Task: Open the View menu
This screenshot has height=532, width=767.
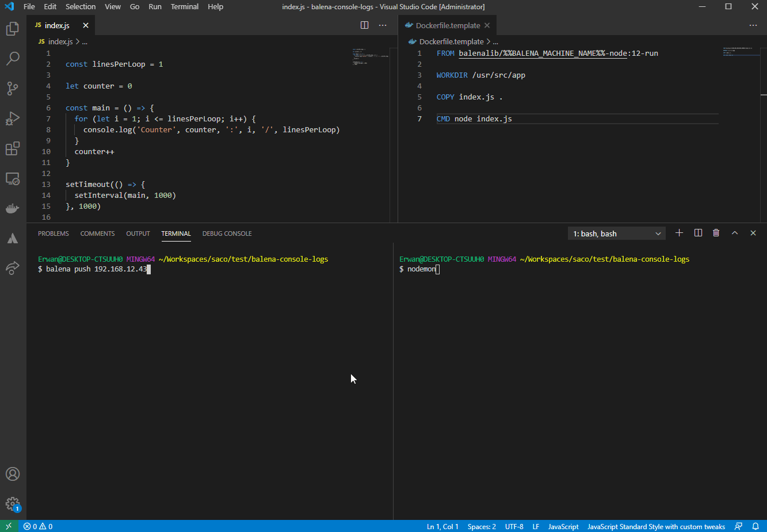Action: tap(113, 7)
